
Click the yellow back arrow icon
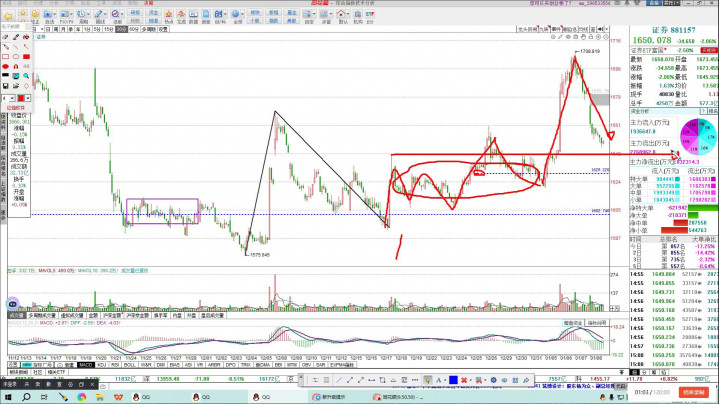pyautogui.click(x=8, y=17)
